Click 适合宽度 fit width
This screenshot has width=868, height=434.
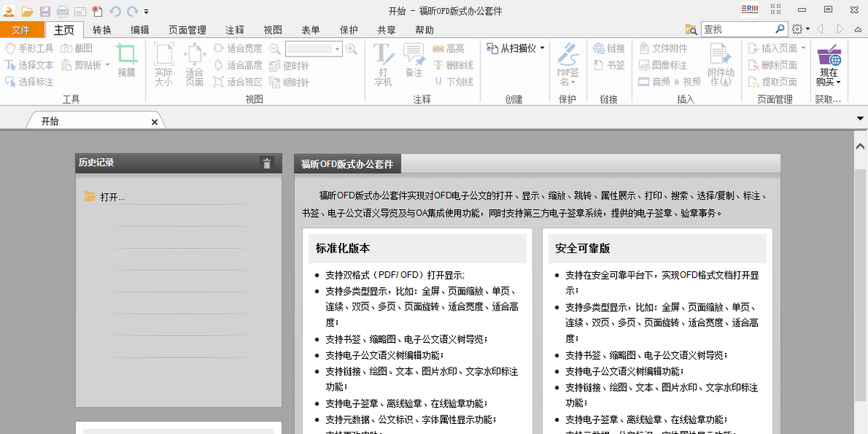click(x=238, y=48)
